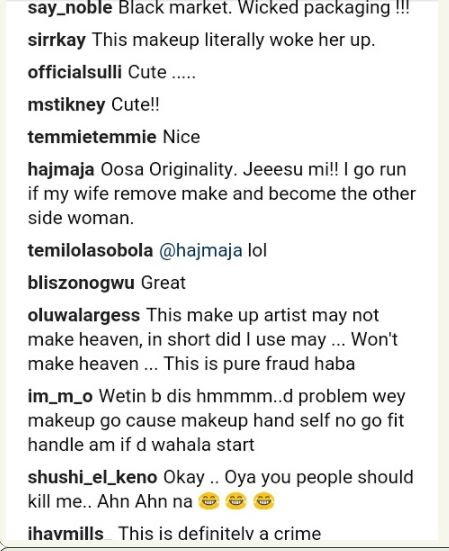Open temilolasobola's profile
The width and height of the screenshot is (449, 551).
click(x=90, y=251)
